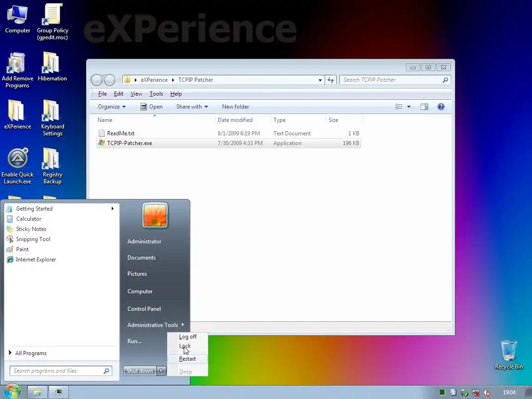This screenshot has width=532, height=399.
Task: Open the Computer desktop icon
Action: coord(17,19)
